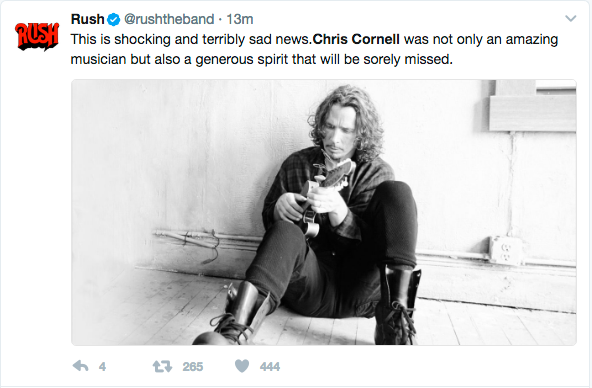Retweet the Rush tweet via retweet icon

[162, 366]
